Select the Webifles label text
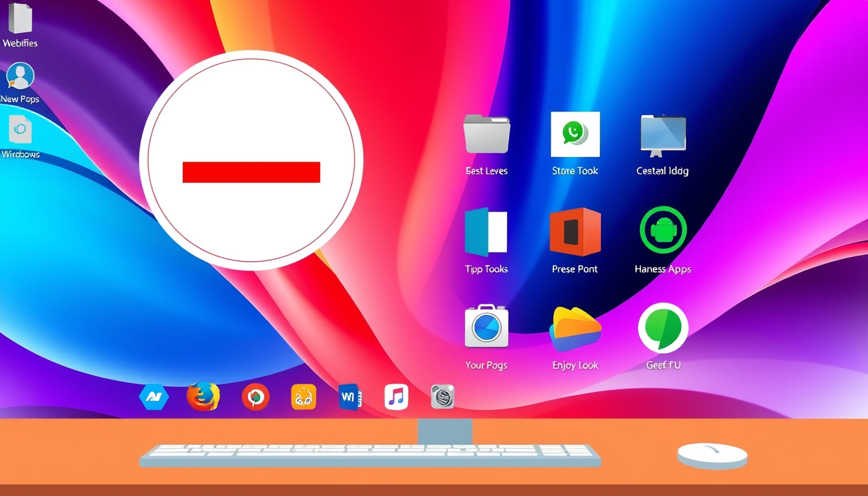Viewport: 868px width, 496px height. (20, 43)
